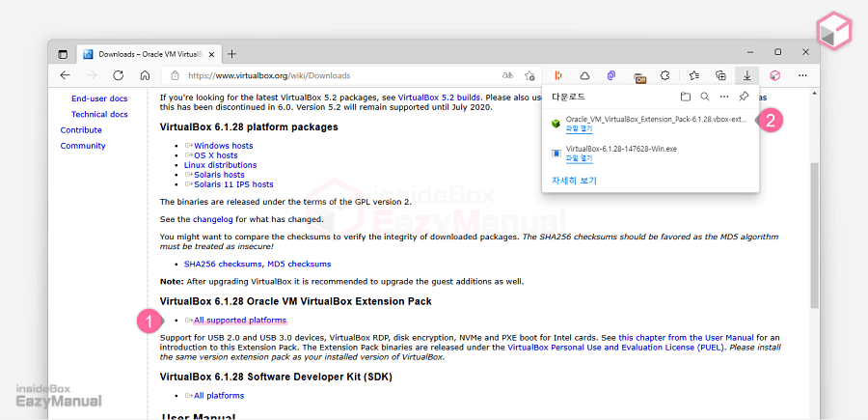Open the VirtualBox 5.2 builds link
Viewport: 868px width, 420px height.
click(x=439, y=97)
